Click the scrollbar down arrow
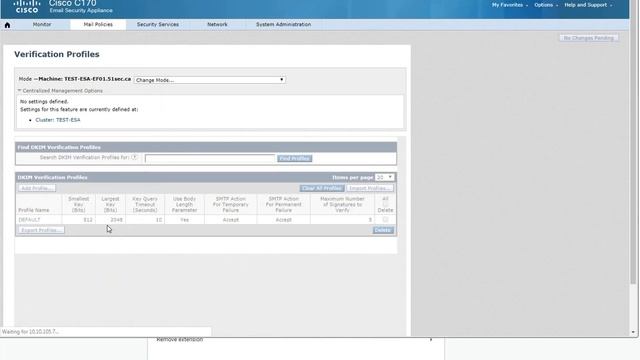 [x=633, y=332]
